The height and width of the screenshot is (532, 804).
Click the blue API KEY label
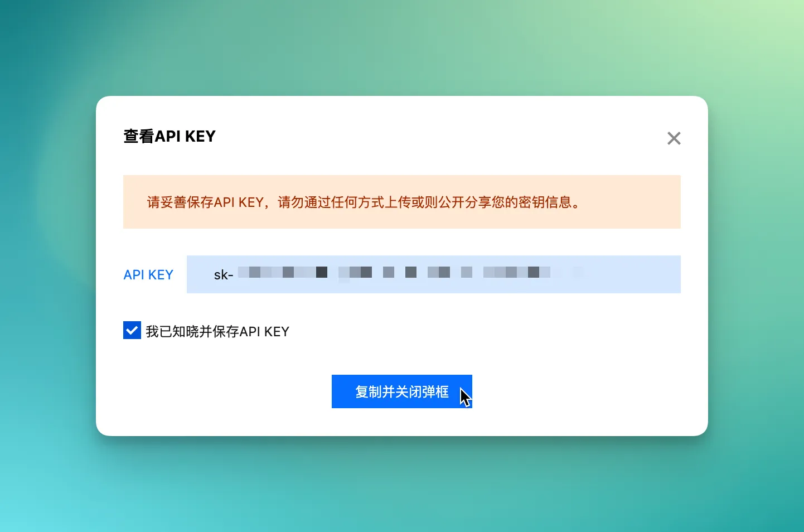[x=148, y=274]
